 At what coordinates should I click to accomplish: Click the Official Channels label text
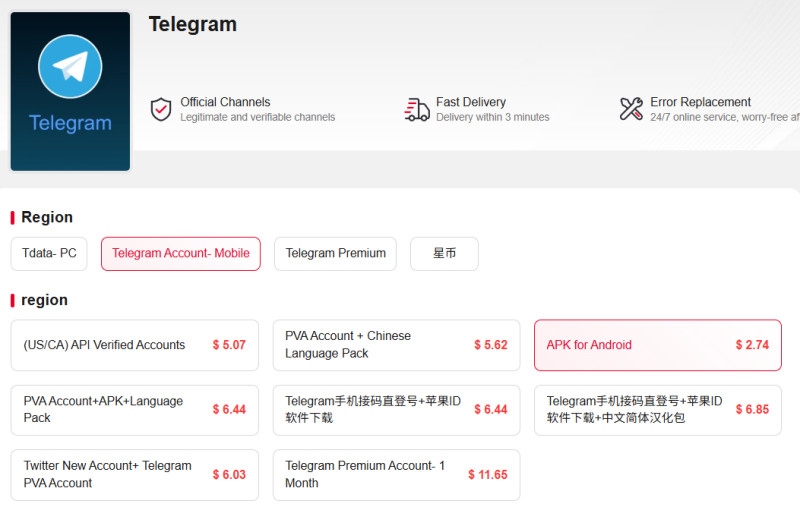tap(225, 102)
